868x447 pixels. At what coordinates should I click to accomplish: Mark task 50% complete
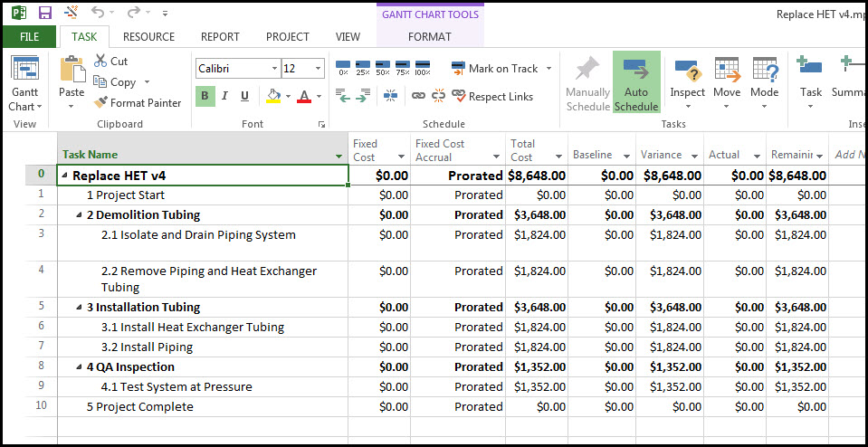(383, 68)
